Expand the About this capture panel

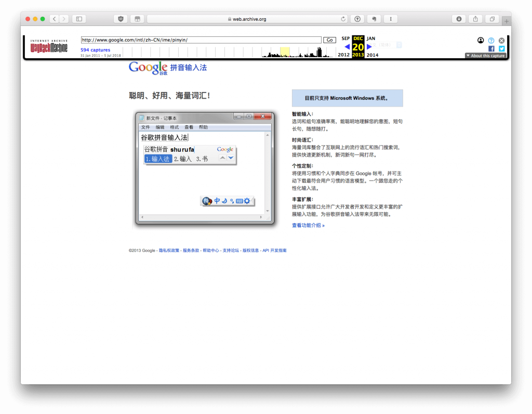pos(485,56)
